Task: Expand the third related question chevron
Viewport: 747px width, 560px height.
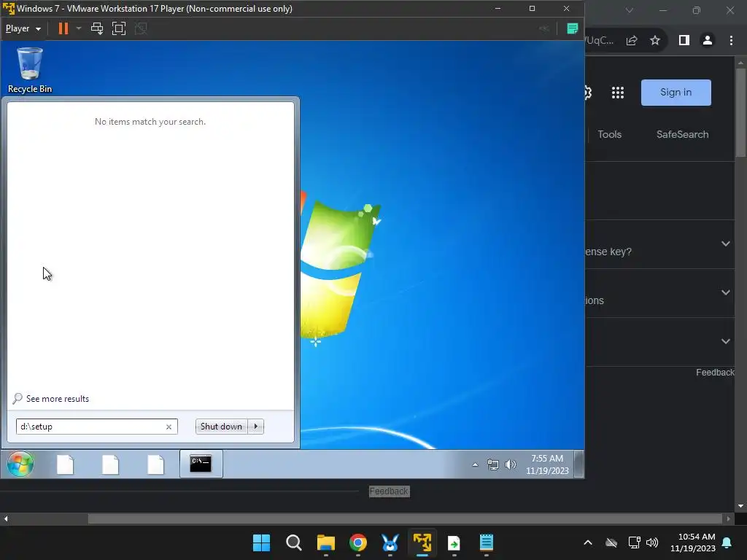Action: 726,341
